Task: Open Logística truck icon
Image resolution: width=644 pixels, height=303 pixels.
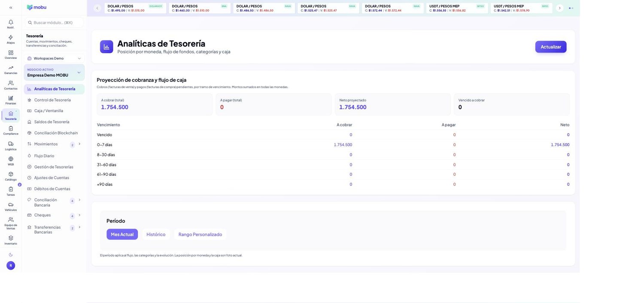Action: click(x=11, y=144)
